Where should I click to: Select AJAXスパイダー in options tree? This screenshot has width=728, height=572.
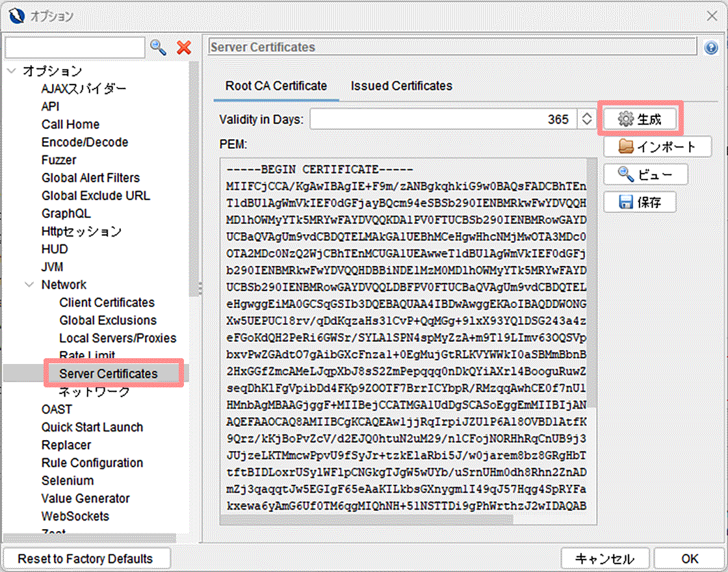(x=84, y=88)
